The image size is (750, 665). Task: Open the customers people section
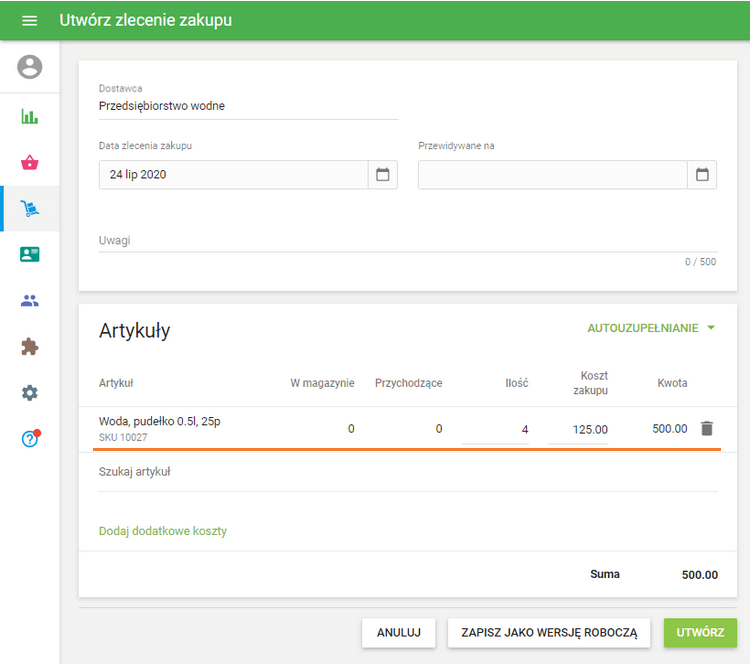pyautogui.click(x=30, y=300)
